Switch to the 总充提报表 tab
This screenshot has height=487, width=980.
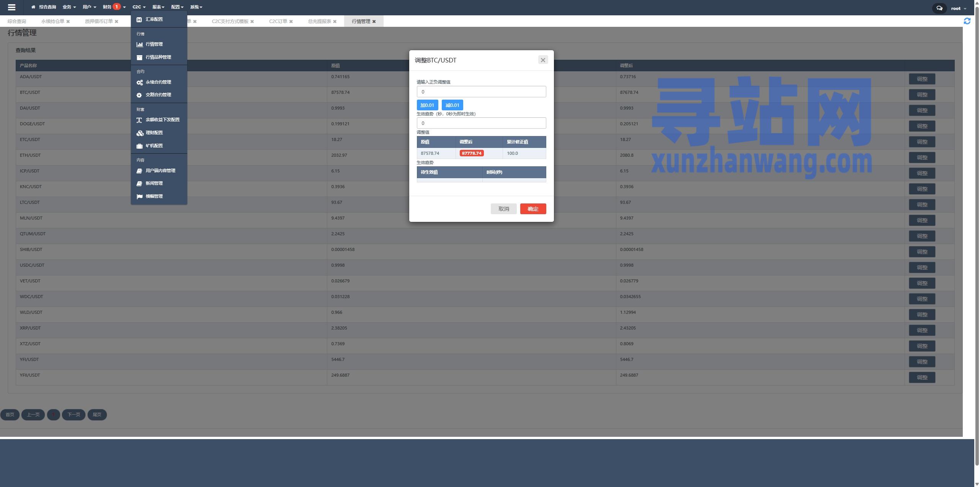(319, 21)
